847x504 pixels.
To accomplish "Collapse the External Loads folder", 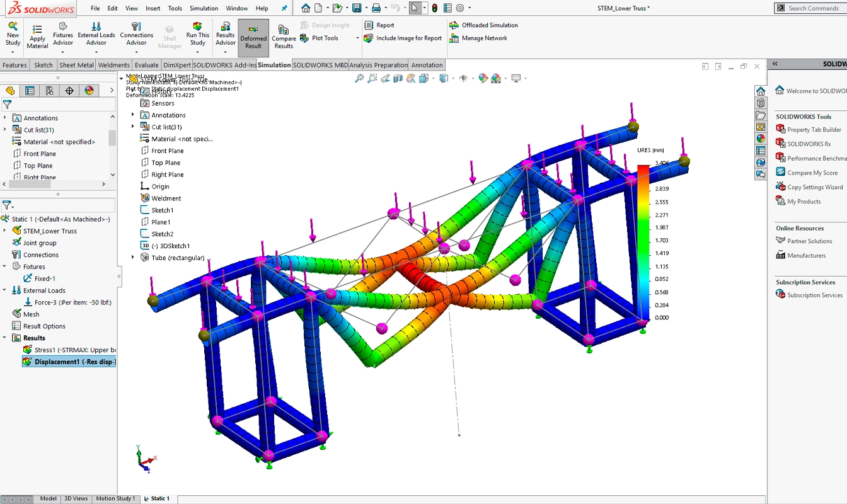I will tap(5, 290).
